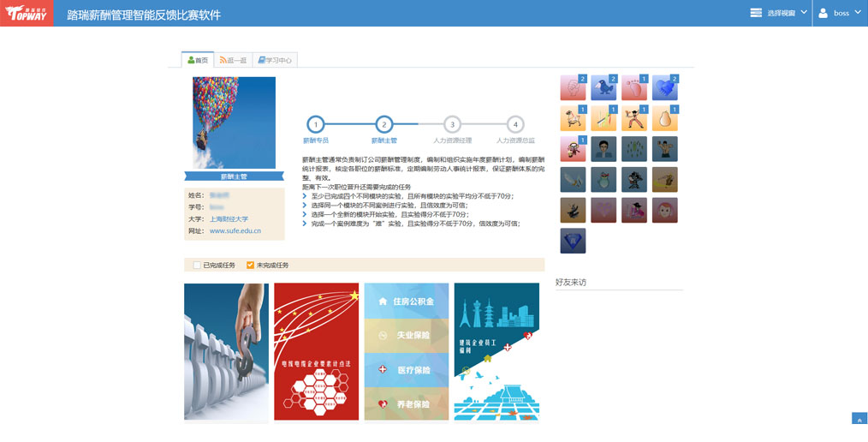Screen dimensions: 868x442
Task: Click the pear achievement badge
Action: click(664, 118)
